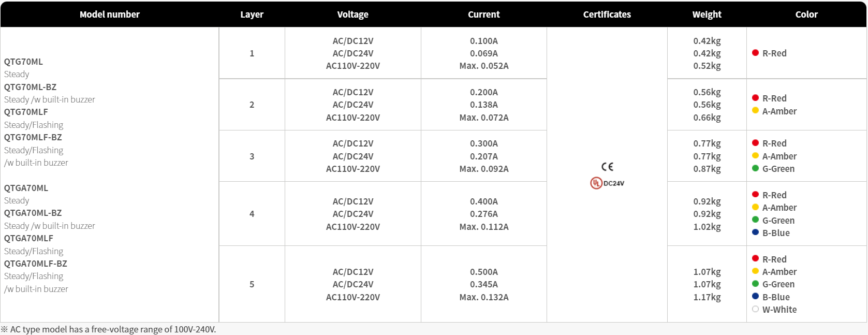Click the amber dot in layer 2 row
This screenshot has height=335, width=868.
(755, 110)
